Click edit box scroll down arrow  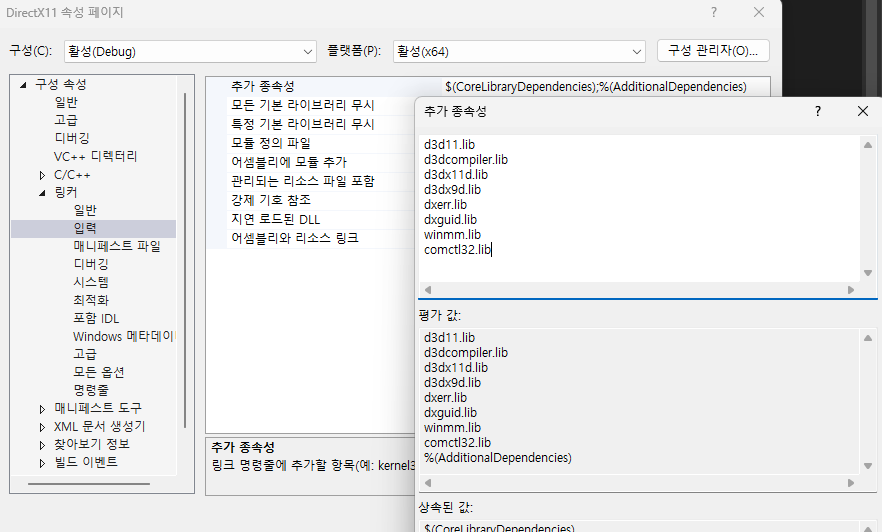pyautogui.click(x=868, y=273)
